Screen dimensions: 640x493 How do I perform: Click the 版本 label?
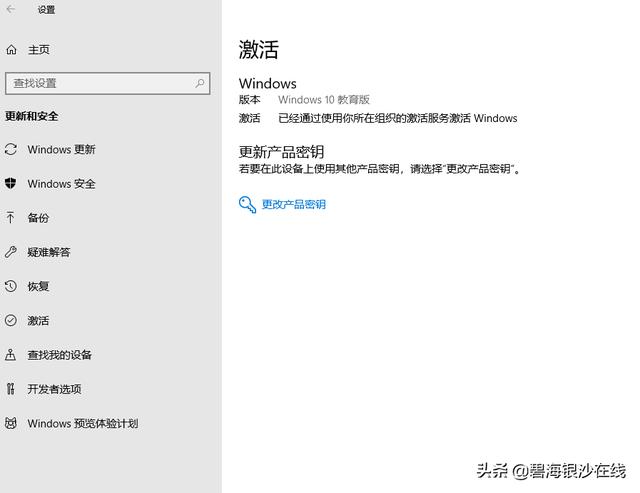coord(249,100)
